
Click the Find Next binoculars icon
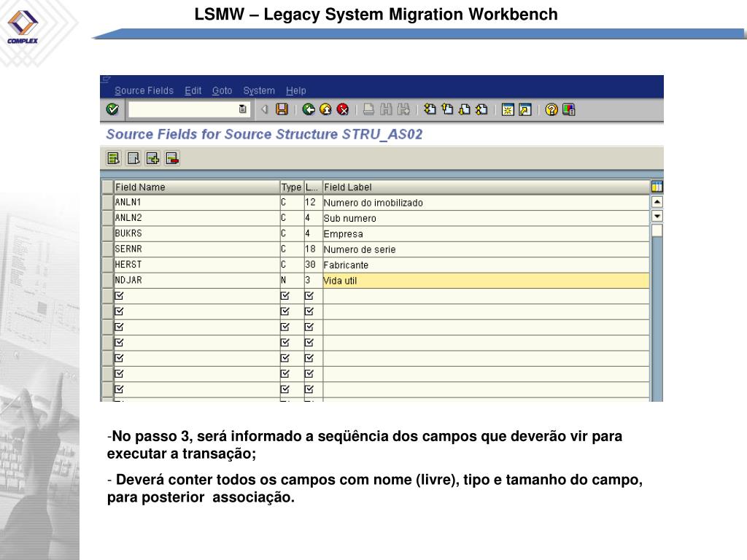(403, 109)
